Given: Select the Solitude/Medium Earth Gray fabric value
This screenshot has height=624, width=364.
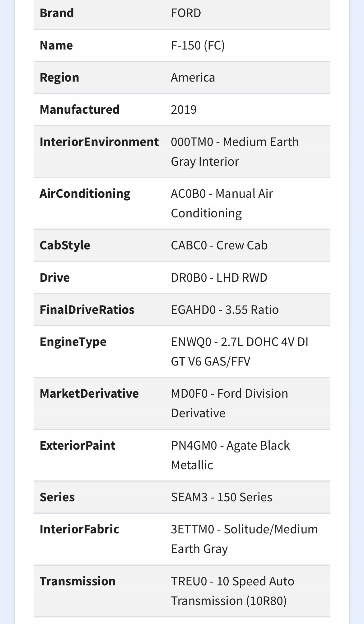Looking at the screenshot, I should click(244, 539).
